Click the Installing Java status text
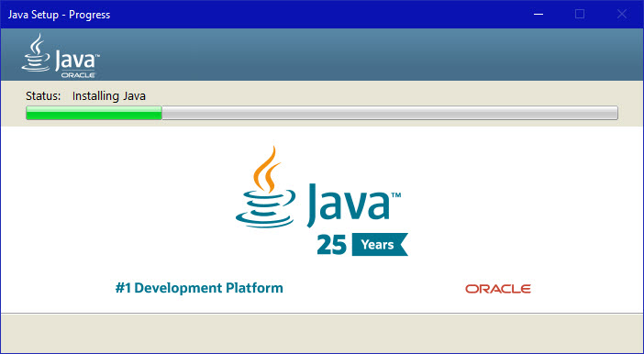Viewport: 644px width, 354px height. (109, 96)
